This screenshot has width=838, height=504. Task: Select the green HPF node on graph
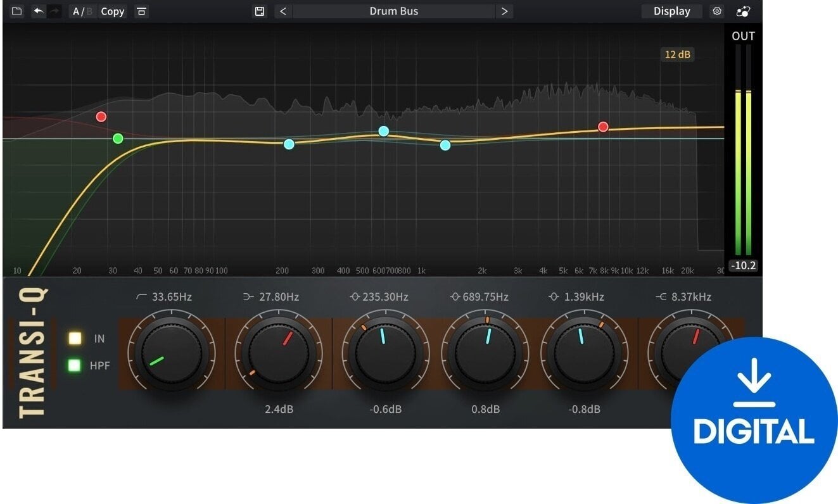click(118, 138)
